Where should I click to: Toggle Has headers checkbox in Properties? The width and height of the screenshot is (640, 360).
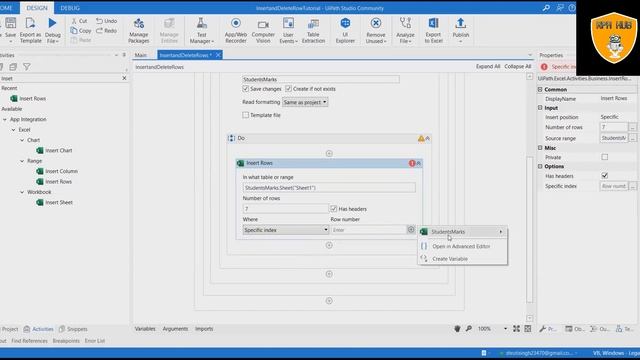(x=604, y=176)
